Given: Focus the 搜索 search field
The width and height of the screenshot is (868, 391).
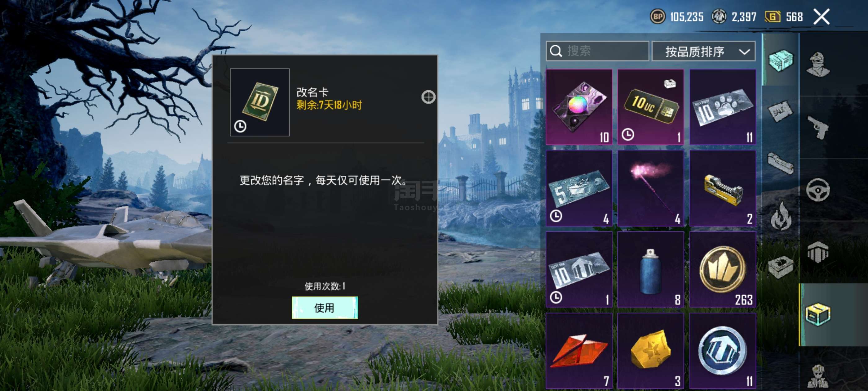Looking at the screenshot, I should [x=597, y=51].
